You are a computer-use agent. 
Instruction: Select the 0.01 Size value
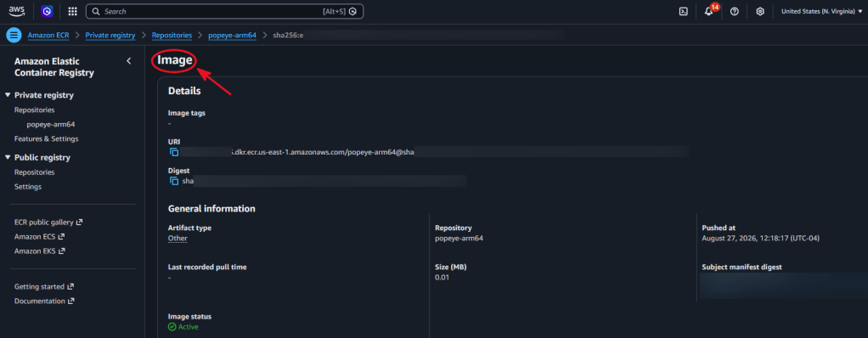click(x=442, y=277)
